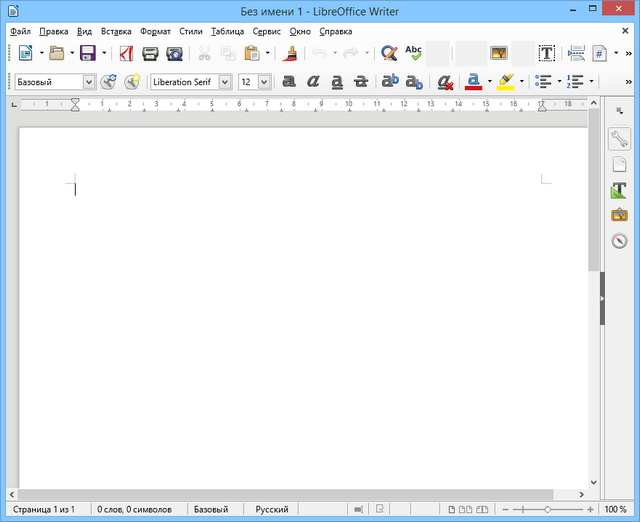640x522 pixels.
Task: Toggle automatic spell checking (Abc)
Action: coord(413,53)
